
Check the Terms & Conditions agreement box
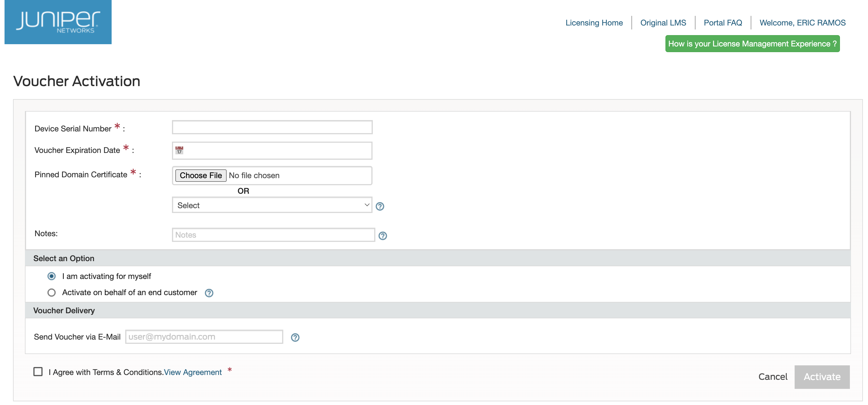38,372
